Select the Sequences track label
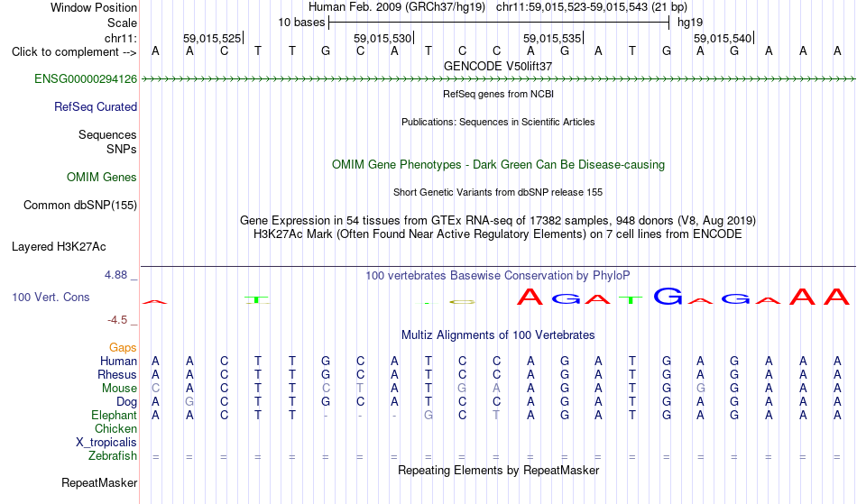Screen dimensions: 857x504 (x=107, y=135)
